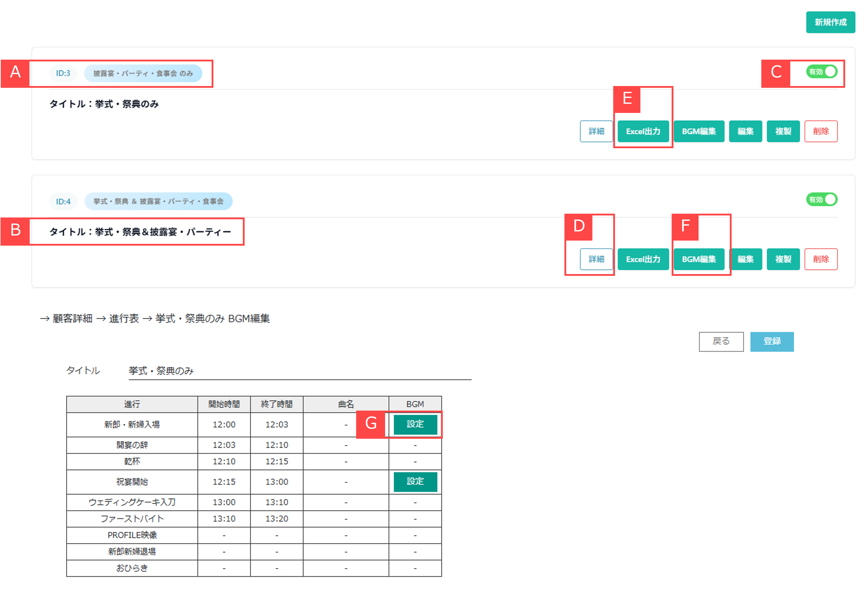Set BGM for 新郎・新婦入場 via 設定
This screenshot has height=590, width=868.
click(415, 424)
